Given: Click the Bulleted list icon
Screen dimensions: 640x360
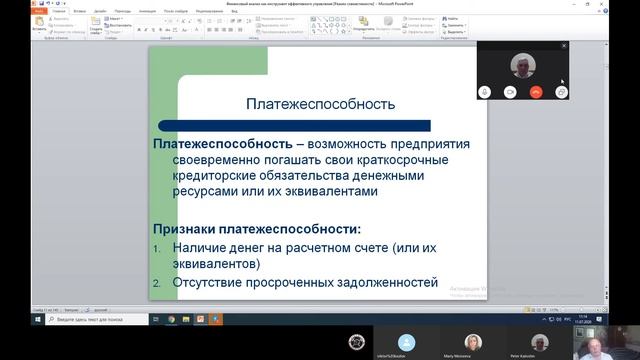Looking at the screenshot, I should pyautogui.click(x=210, y=21).
